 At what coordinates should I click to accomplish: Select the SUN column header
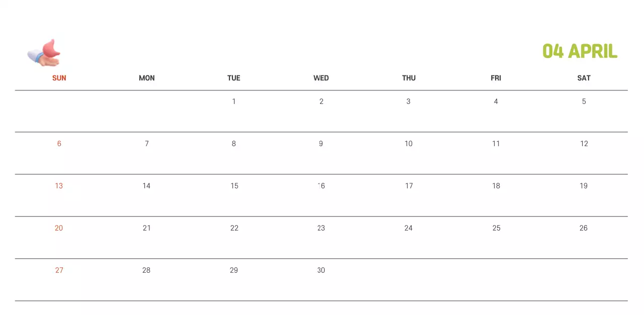pos(59,78)
